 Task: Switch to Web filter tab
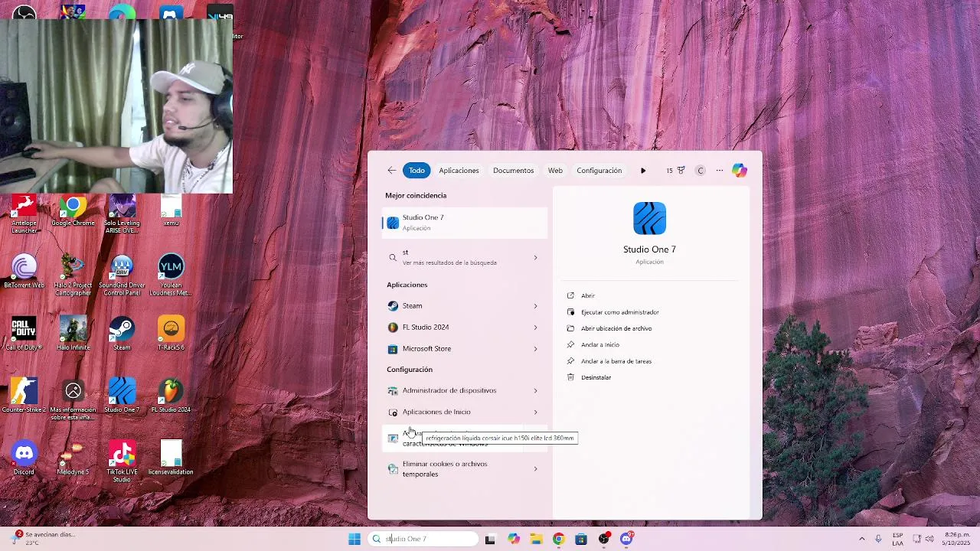pyautogui.click(x=555, y=171)
